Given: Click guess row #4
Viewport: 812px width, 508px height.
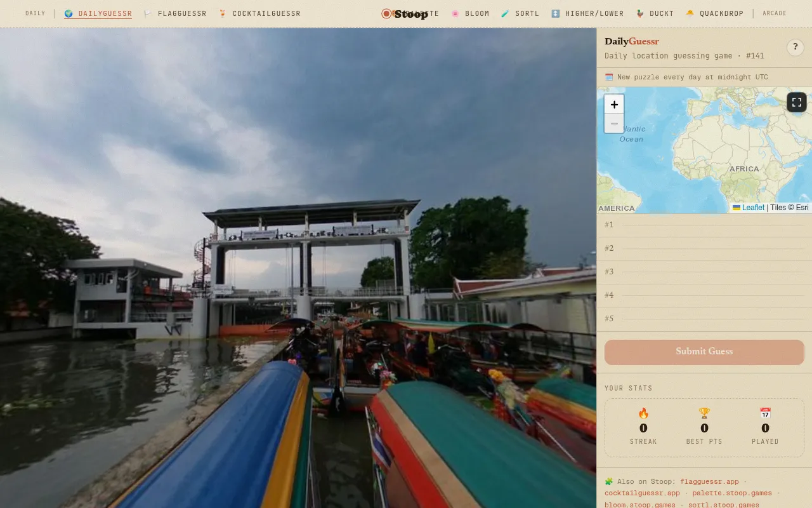Looking at the screenshot, I should [704, 295].
